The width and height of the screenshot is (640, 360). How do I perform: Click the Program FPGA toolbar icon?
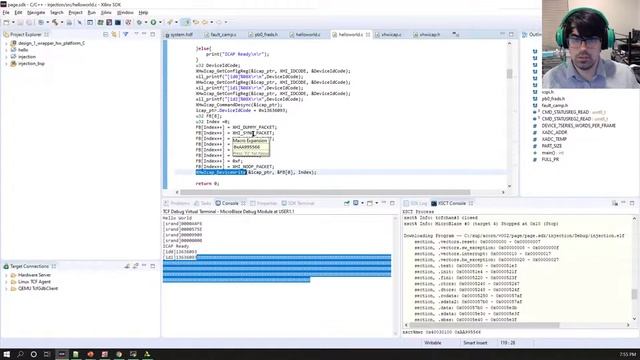coord(100,22)
